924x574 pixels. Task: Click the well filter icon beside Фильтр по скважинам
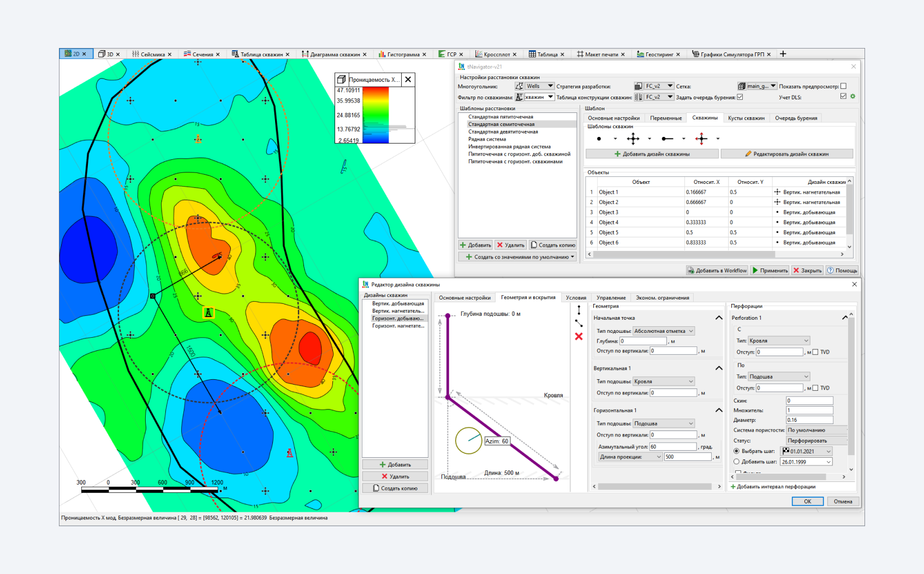[519, 97]
